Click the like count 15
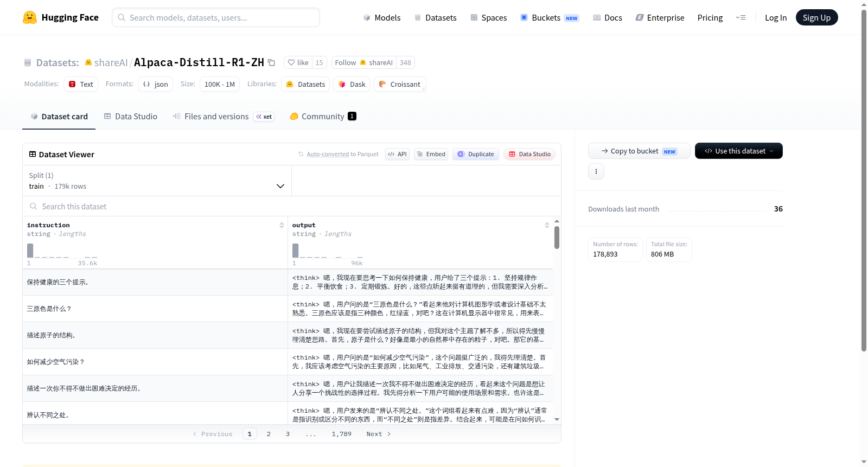The width and height of the screenshot is (868, 467). (320, 62)
